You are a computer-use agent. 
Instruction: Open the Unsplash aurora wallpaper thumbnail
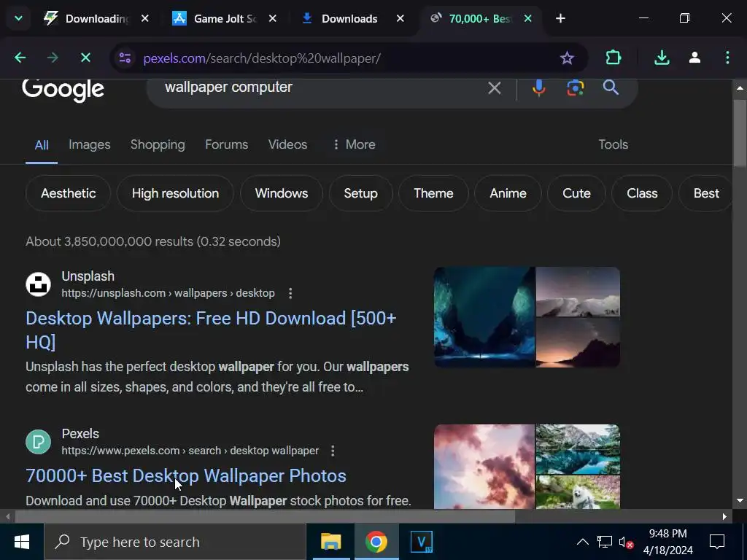[x=484, y=317]
